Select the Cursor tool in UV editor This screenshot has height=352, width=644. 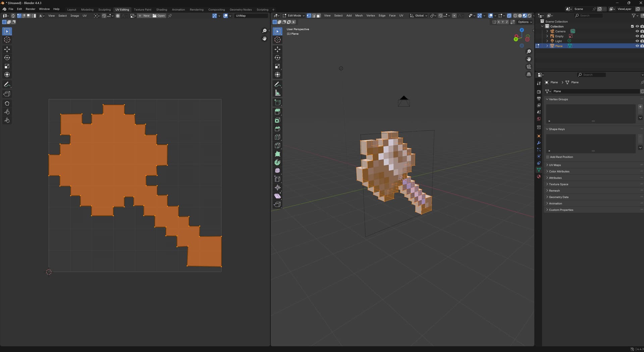click(7, 40)
